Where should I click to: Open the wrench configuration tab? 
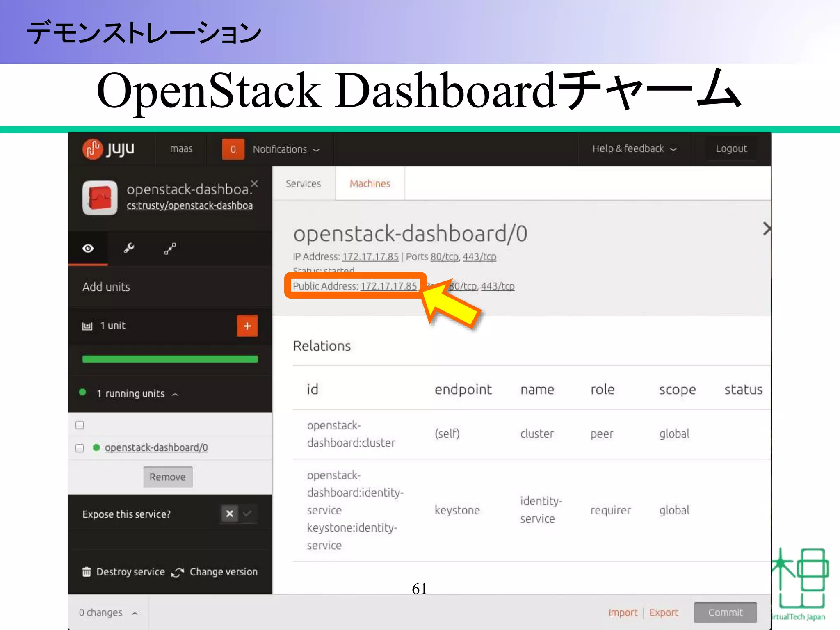point(129,248)
